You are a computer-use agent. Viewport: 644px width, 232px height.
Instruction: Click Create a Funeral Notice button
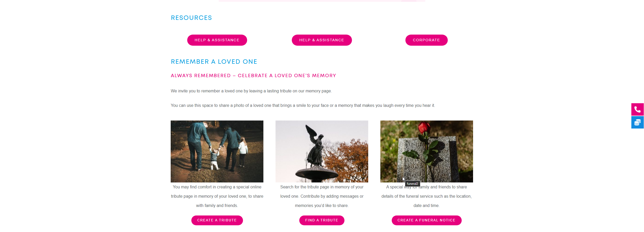426,220
